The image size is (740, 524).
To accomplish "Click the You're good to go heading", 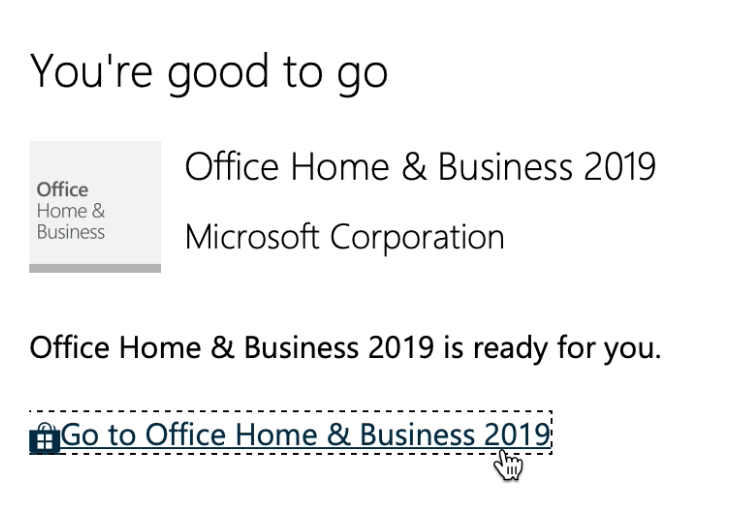I will coord(209,72).
